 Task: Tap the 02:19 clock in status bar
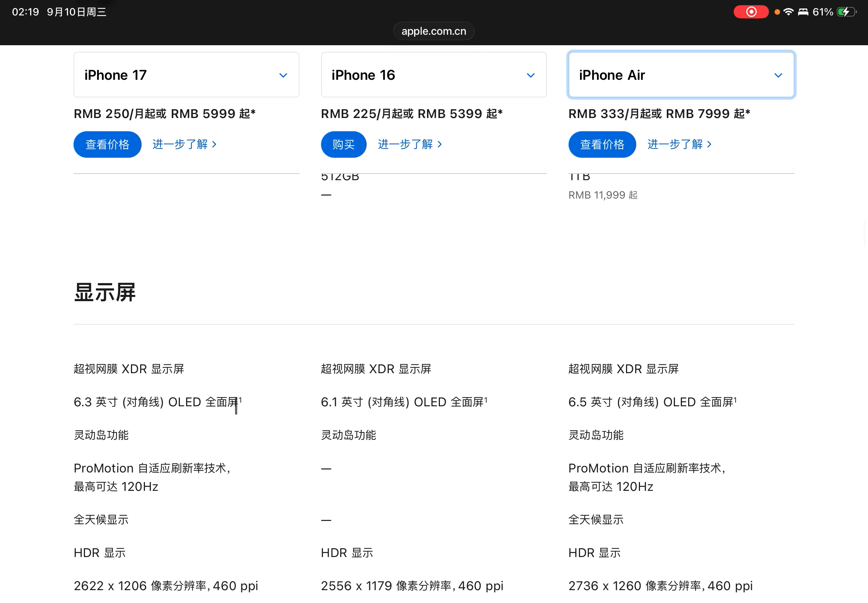[x=25, y=12]
